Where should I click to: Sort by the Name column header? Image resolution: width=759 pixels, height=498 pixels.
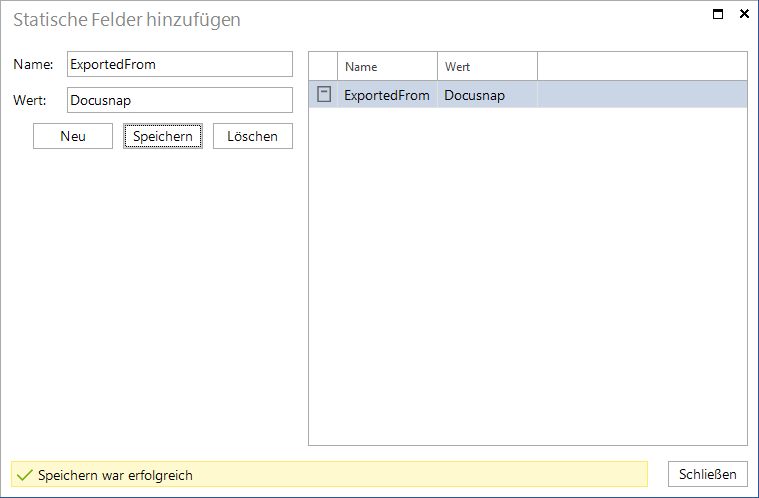tap(387, 66)
